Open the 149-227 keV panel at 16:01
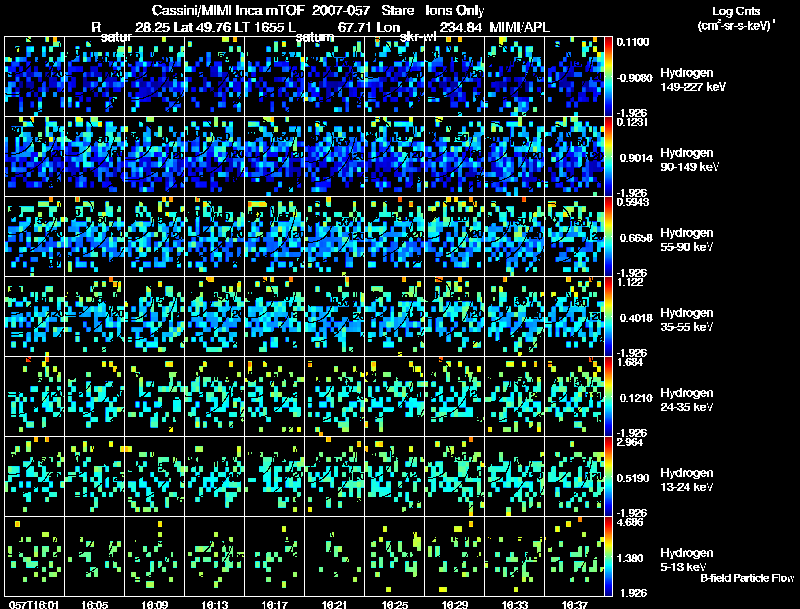The width and height of the screenshot is (800, 609). [35, 77]
